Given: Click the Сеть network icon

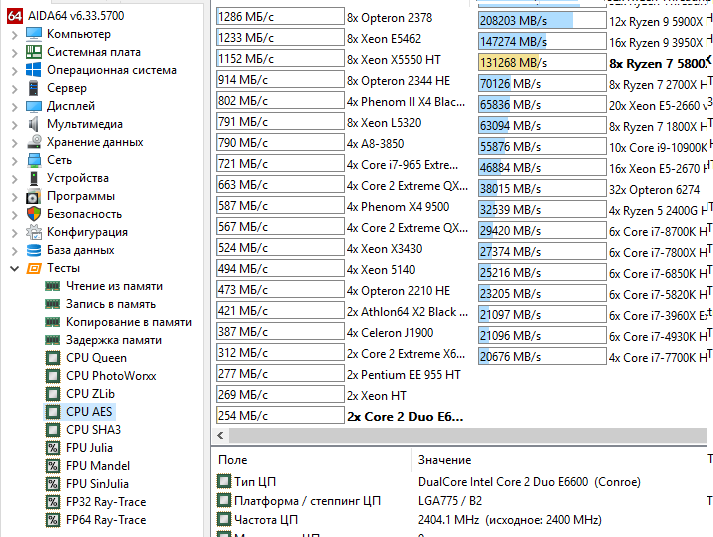Looking at the screenshot, I should click(34, 160).
